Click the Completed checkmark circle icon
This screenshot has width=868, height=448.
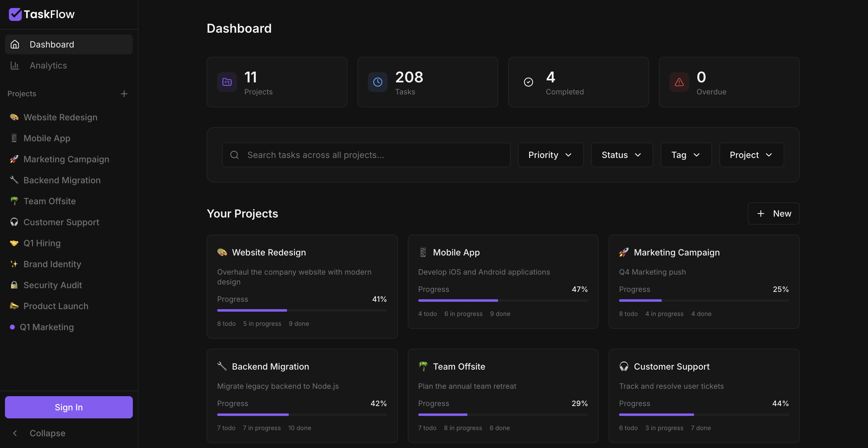[x=528, y=82]
